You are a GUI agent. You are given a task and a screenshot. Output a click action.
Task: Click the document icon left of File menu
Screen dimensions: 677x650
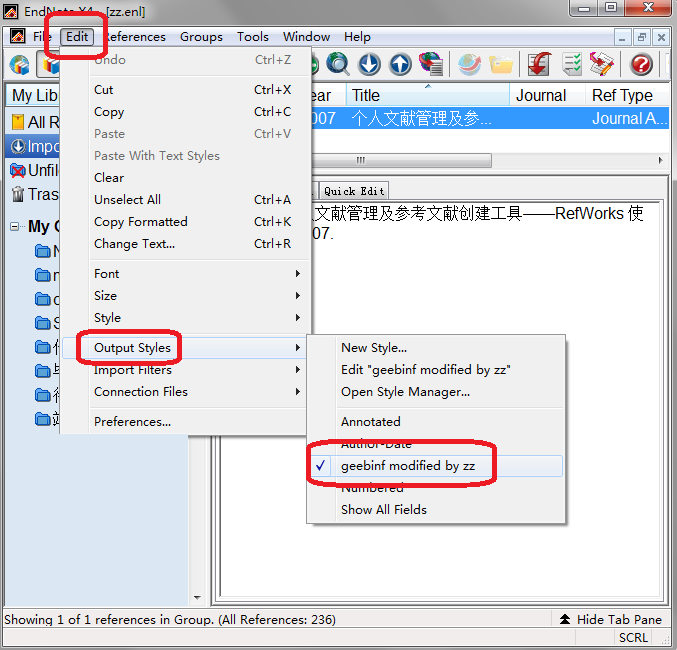18,36
